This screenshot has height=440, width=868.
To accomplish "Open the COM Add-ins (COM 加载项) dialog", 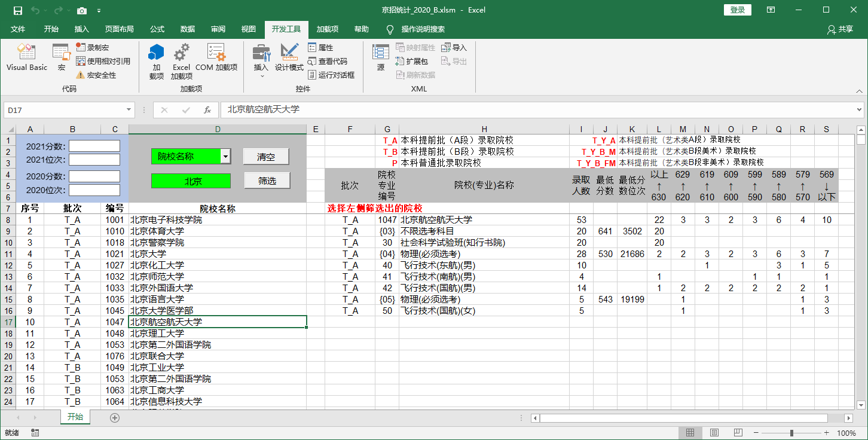I will pyautogui.click(x=216, y=57).
